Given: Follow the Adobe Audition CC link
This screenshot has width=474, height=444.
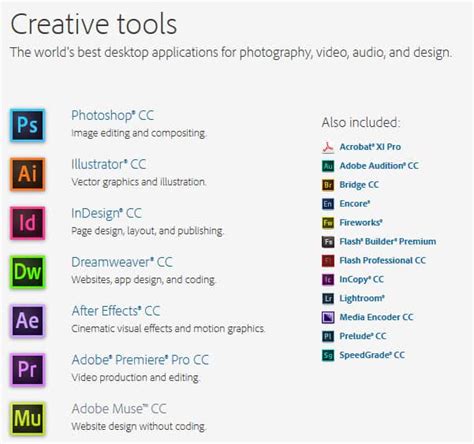Looking at the screenshot, I should point(379,166).
